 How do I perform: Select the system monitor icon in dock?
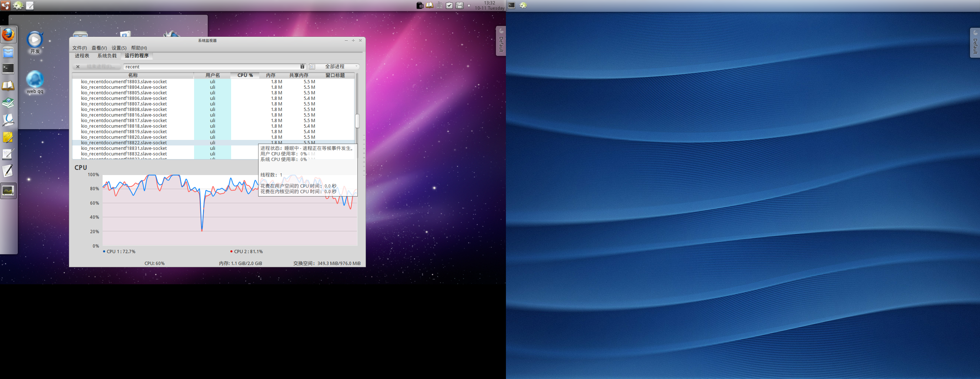click(x=8, y=190)
